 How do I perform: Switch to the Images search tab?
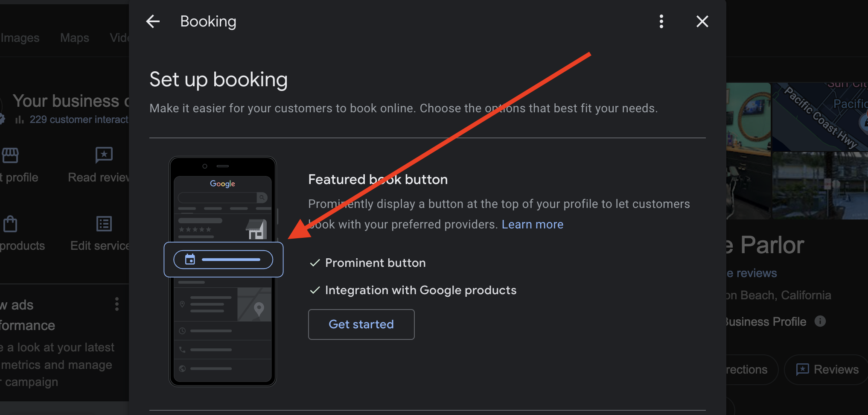tap(20, 38)
